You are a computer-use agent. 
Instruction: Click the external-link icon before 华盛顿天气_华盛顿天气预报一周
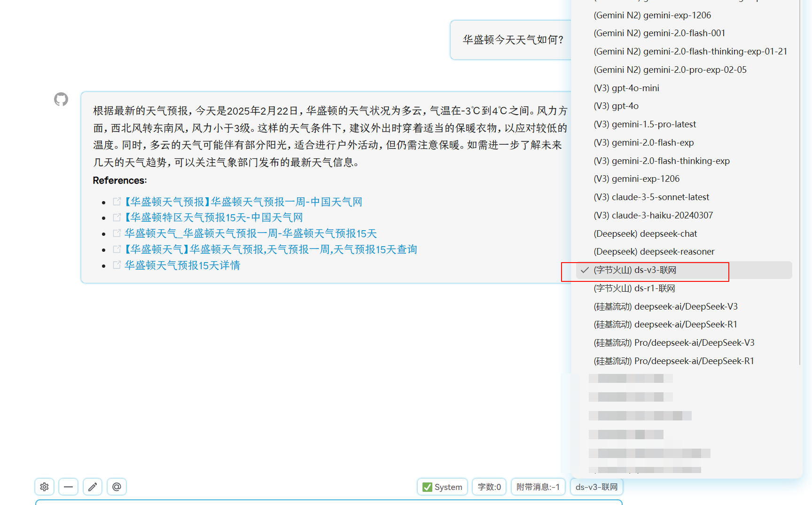coord(117,233)
